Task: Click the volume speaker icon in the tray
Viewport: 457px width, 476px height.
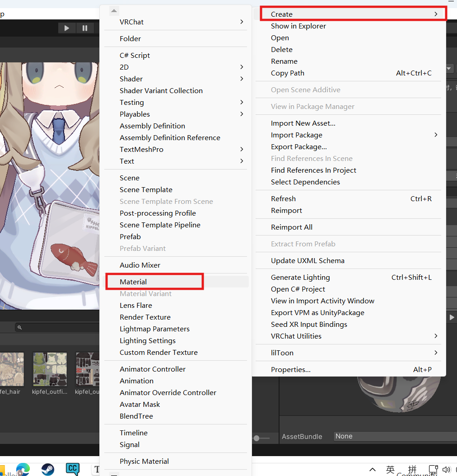Action: (447, 470)
